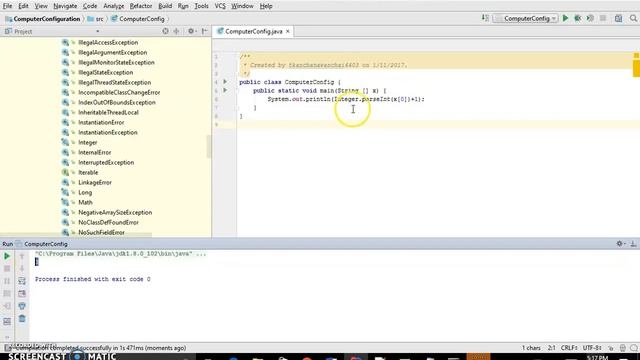Click 'Process finished with exit code 0' text
Image resolution: width=640 pixels, height=360 pixels.
pos(93,279)
